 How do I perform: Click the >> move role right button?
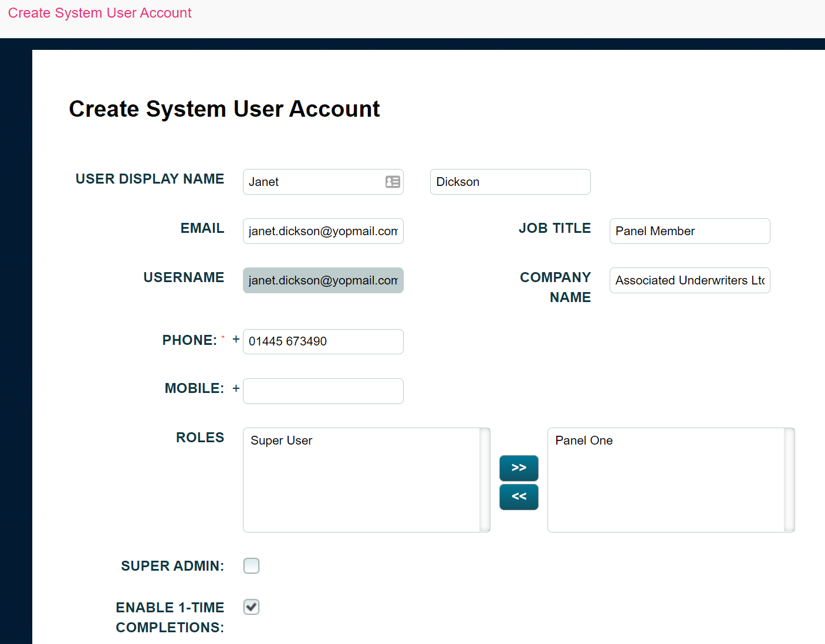[519, 468]
